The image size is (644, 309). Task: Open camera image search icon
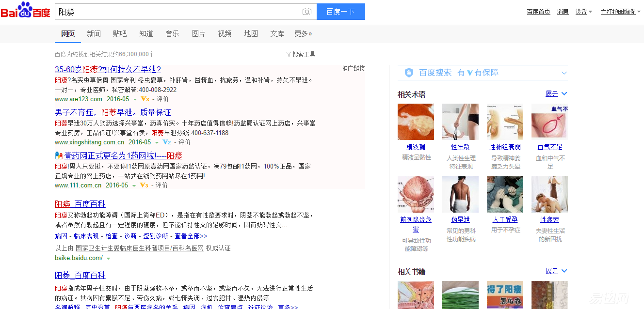(x=306, y=12)
